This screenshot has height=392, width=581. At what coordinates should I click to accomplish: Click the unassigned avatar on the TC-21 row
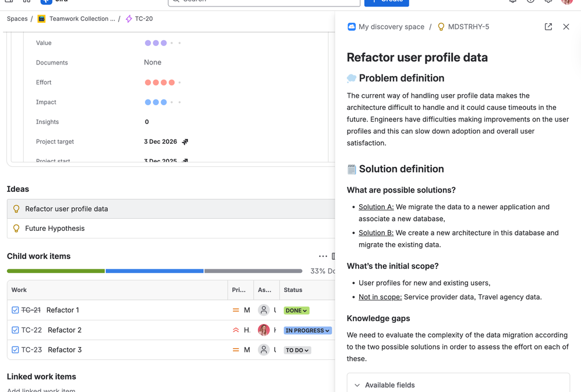tap(264, 310)
